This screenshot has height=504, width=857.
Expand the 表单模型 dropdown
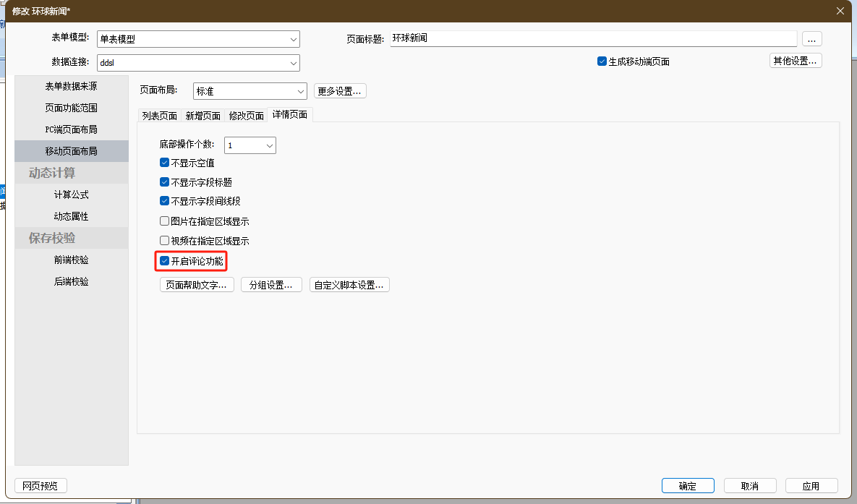[x=293, y=39]
